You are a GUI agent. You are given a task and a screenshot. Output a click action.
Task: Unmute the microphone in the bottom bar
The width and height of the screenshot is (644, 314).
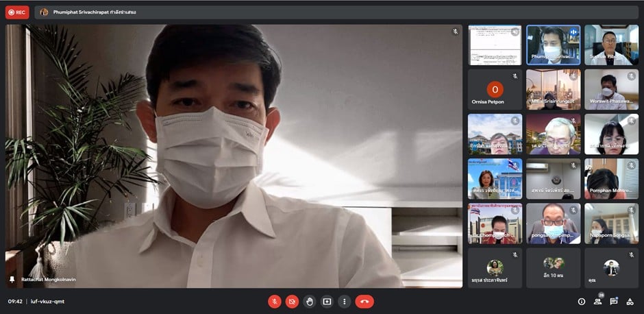274,301
